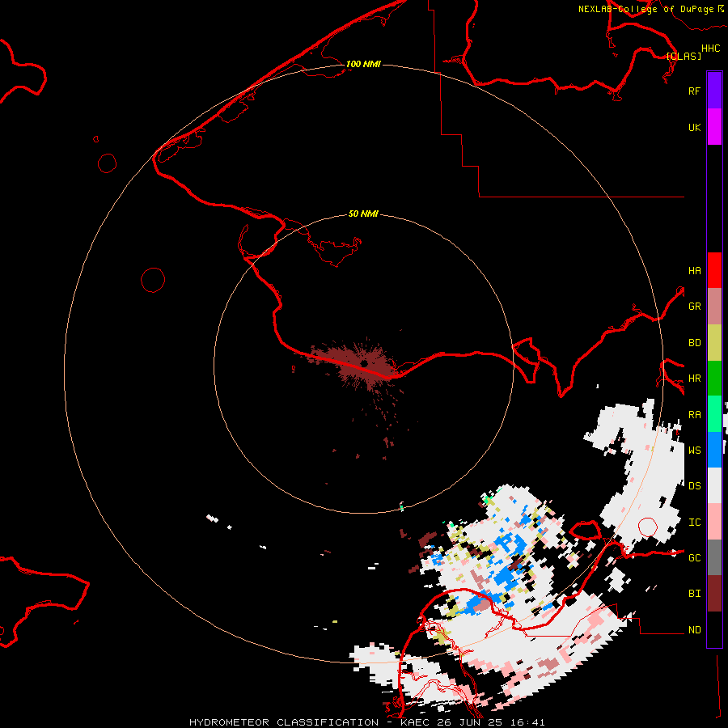Click the HA legend label
The height and width of the screenshot is (728, 728).
coord(694,271)
